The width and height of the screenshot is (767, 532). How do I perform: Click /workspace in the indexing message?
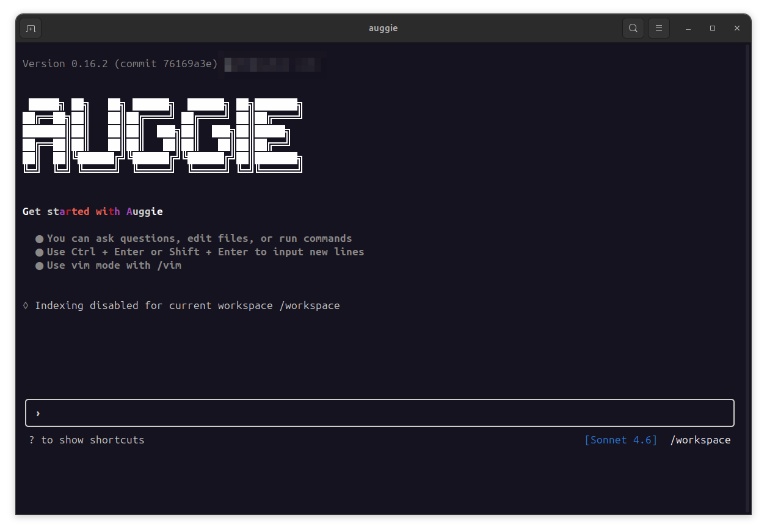pyautogui.click(x=310, y=305)
